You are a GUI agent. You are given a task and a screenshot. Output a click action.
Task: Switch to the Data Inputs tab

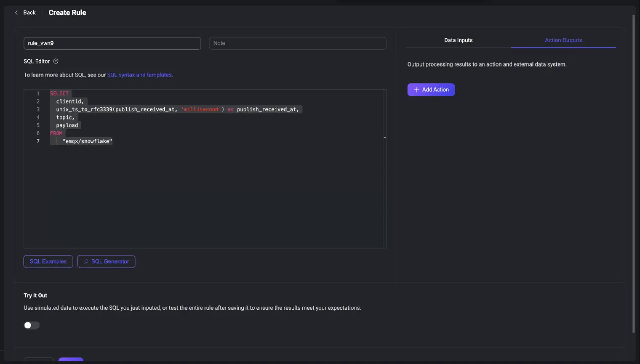[458, 40]
